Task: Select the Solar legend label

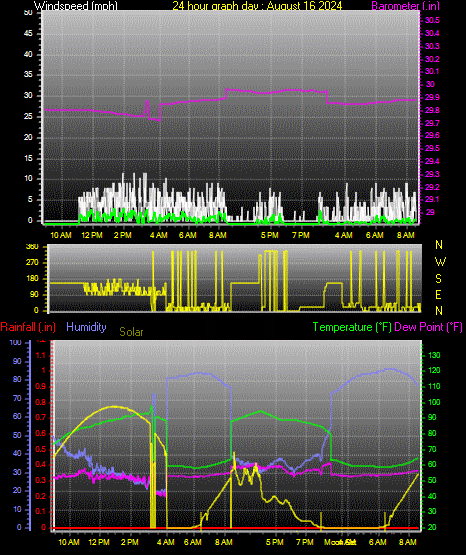Action: click(131, 332)
